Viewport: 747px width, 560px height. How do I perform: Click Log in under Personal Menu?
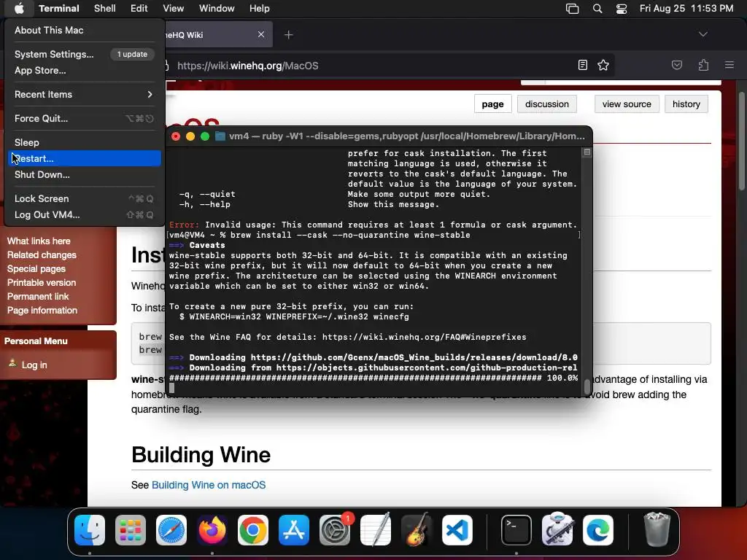click(x=34, y=365)
